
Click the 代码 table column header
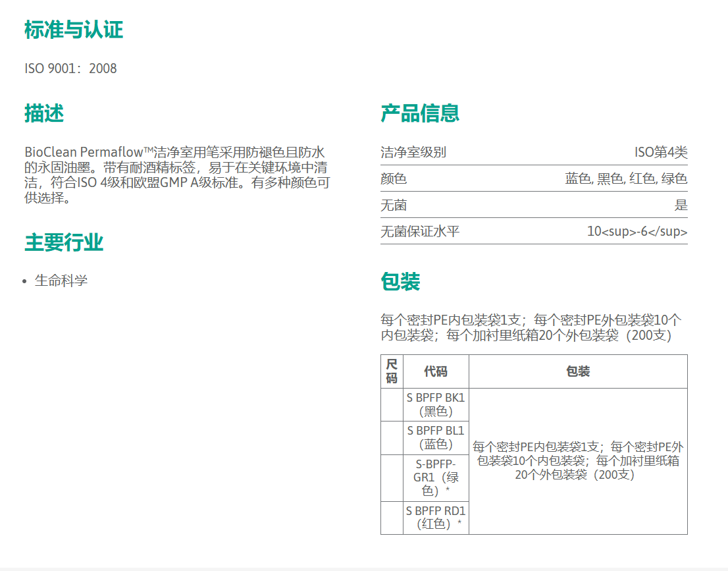click(436, 371)
